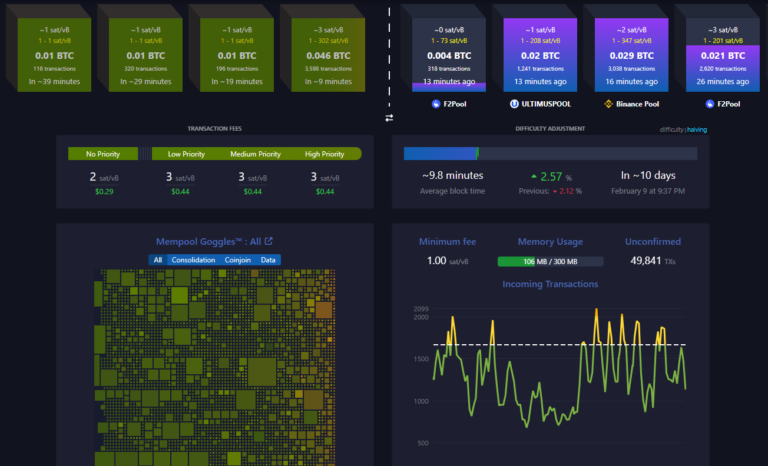Viewport: 768px width, 466px height.
Task: Click the No Priority fee label
Action: pyautogui.click(x=103, y=154)
